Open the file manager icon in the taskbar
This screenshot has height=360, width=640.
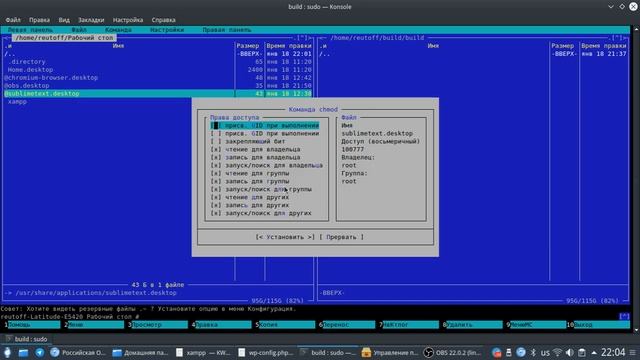pos(23,352)
